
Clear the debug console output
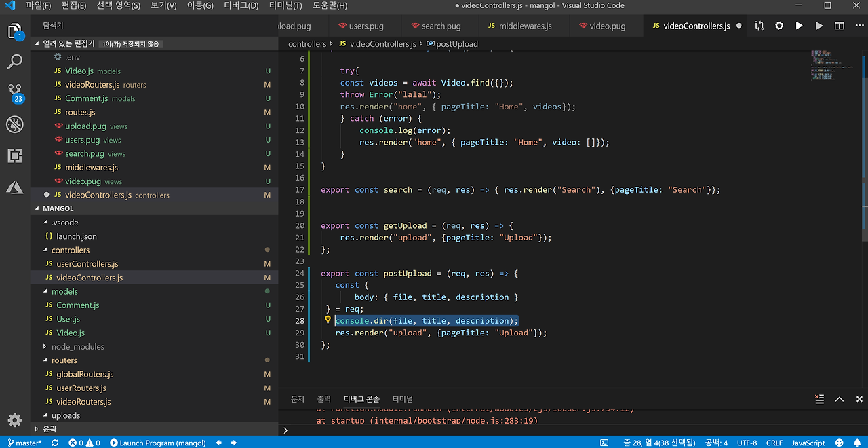(x=819, y=399)
